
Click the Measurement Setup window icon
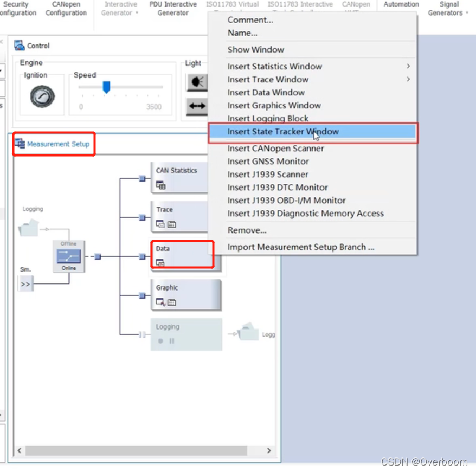point(20,143)
